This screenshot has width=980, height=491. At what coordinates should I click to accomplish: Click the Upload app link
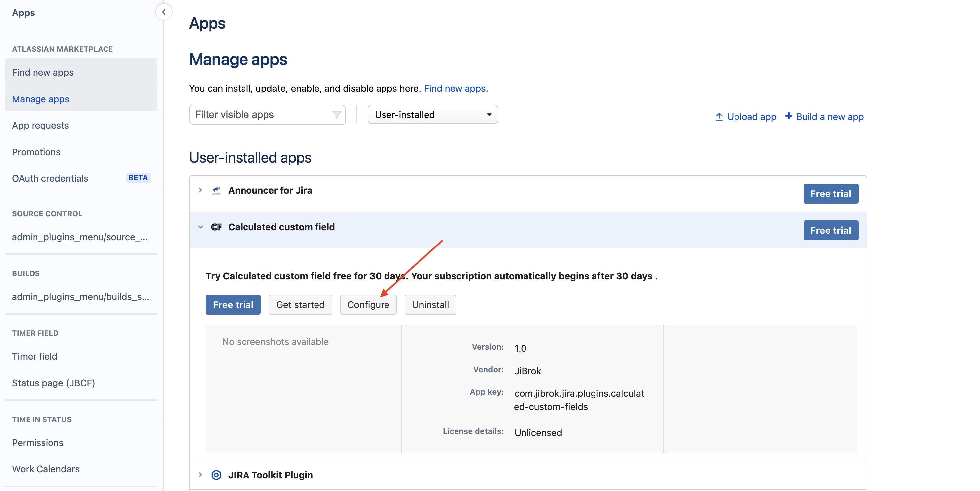coord(751,117)
